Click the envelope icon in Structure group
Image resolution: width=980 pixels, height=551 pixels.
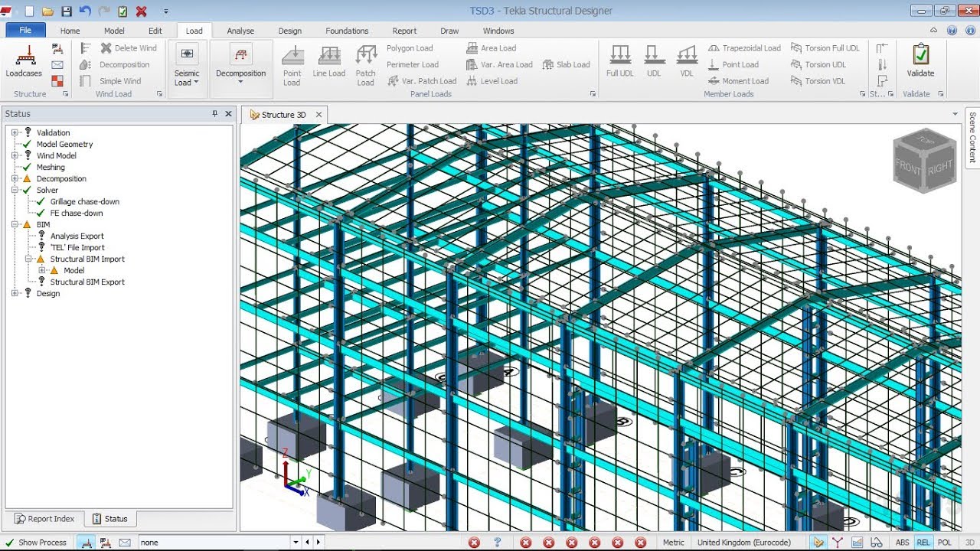coord(57,64)
